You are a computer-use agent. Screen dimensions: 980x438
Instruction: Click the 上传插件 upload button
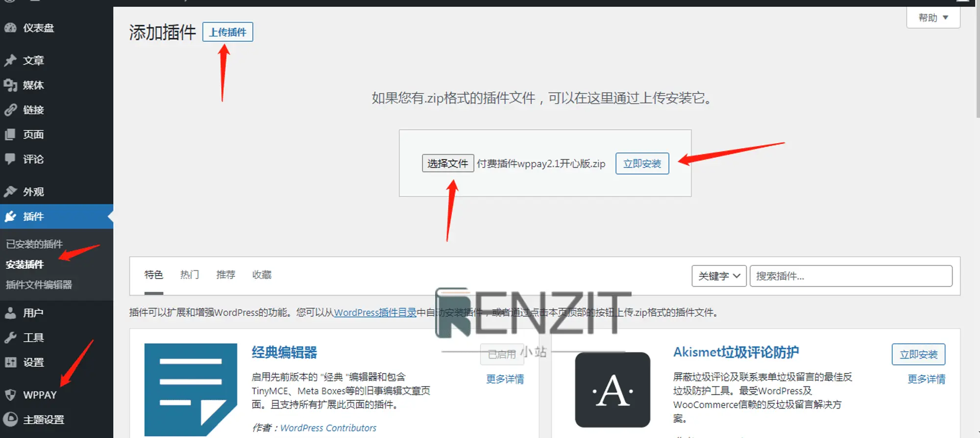228,32
